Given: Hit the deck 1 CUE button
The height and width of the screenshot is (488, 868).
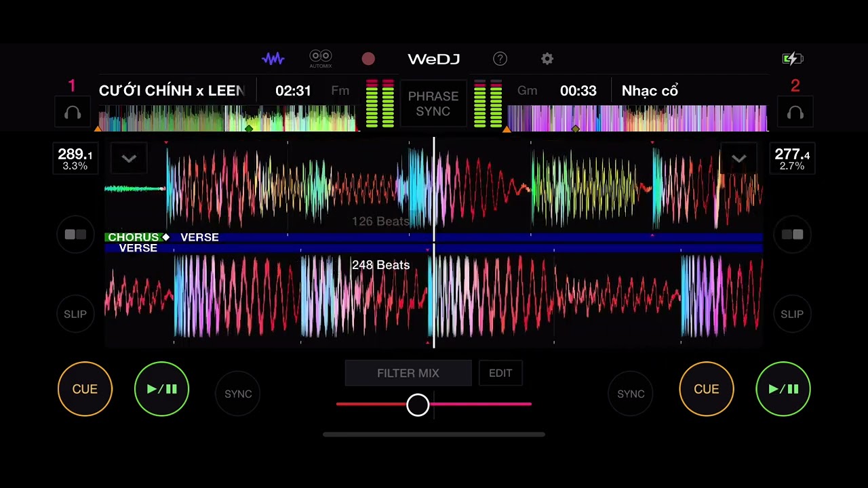Looking at the screenshot, I should tap(85, 389).
